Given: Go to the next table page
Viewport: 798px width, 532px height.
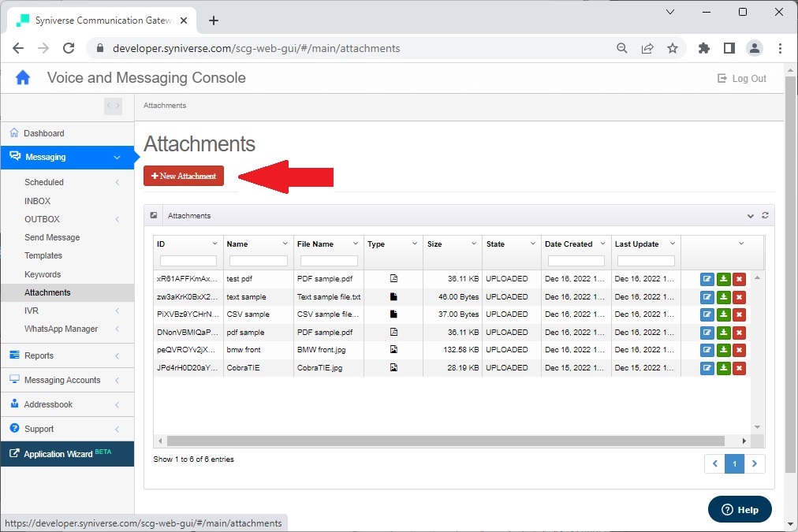Looking at the screenshot, I should [755, 463].
